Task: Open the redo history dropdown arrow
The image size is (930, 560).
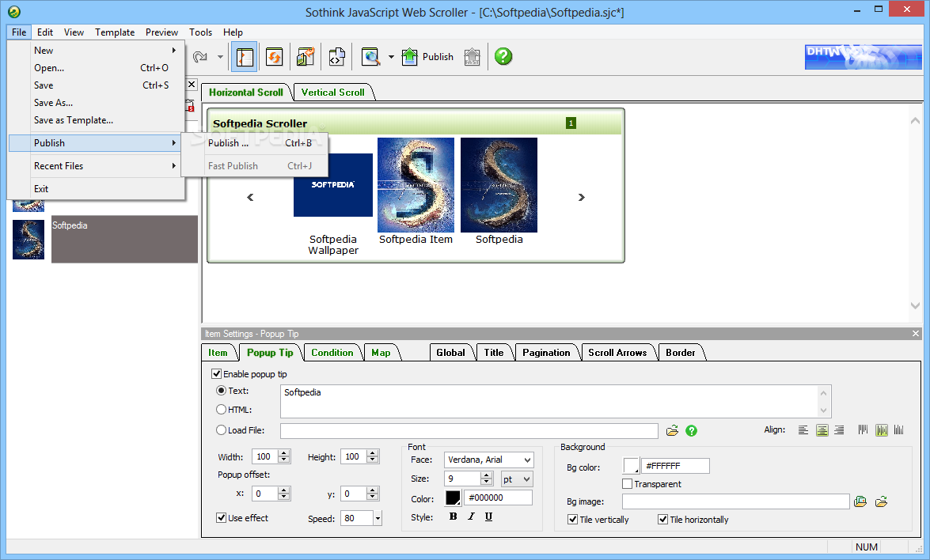Action: [220, 57]
